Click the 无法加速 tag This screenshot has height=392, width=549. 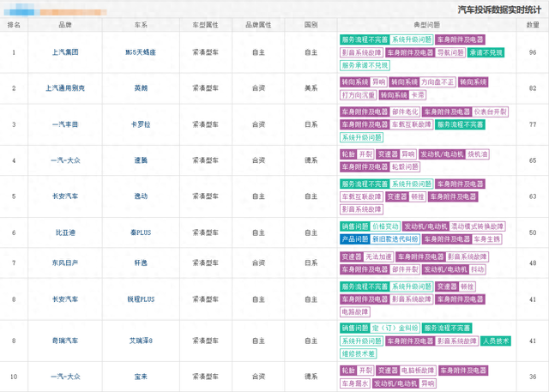[378, 256]
